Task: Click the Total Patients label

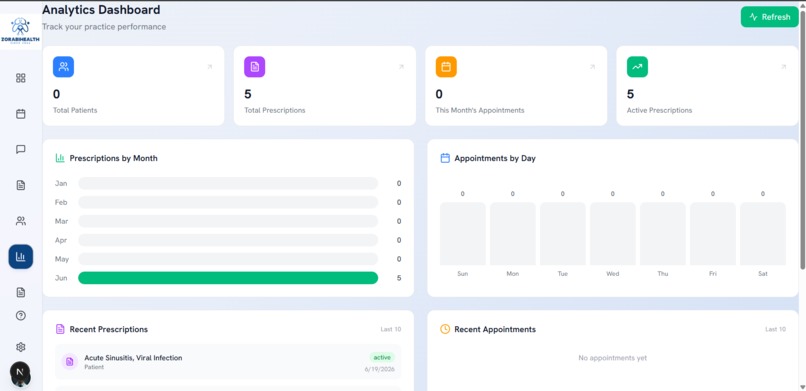Action: (75, 110)
